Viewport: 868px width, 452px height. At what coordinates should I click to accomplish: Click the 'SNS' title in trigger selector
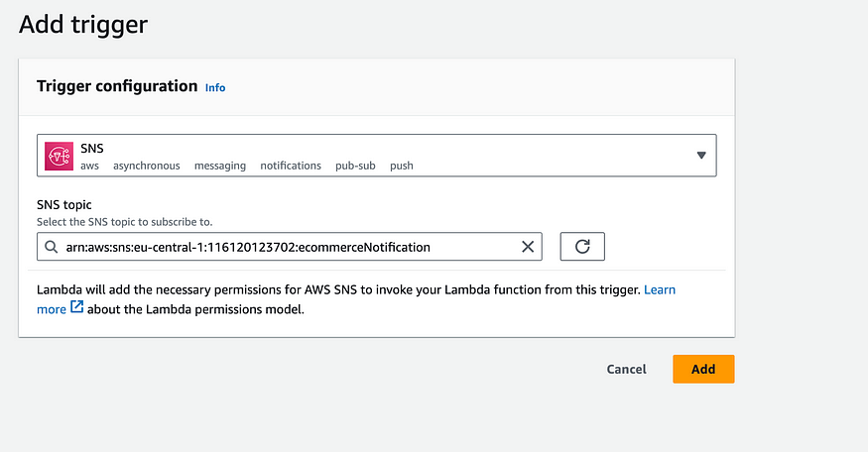[92, 148]
